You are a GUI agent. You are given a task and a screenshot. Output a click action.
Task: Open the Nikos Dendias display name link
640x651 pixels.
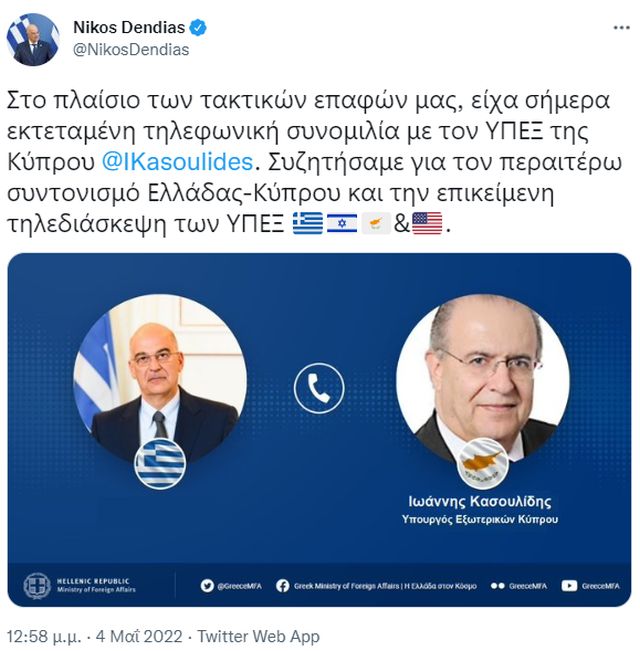(129, 27)
